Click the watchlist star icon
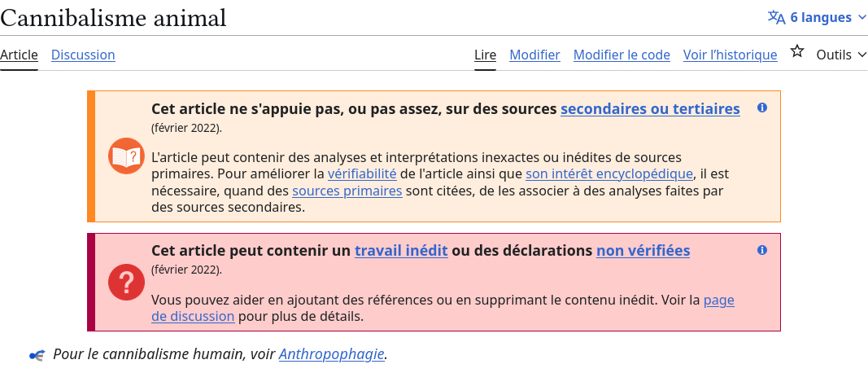Image resolution: width=868 pixels, height=373 pixels. point(797,52)
